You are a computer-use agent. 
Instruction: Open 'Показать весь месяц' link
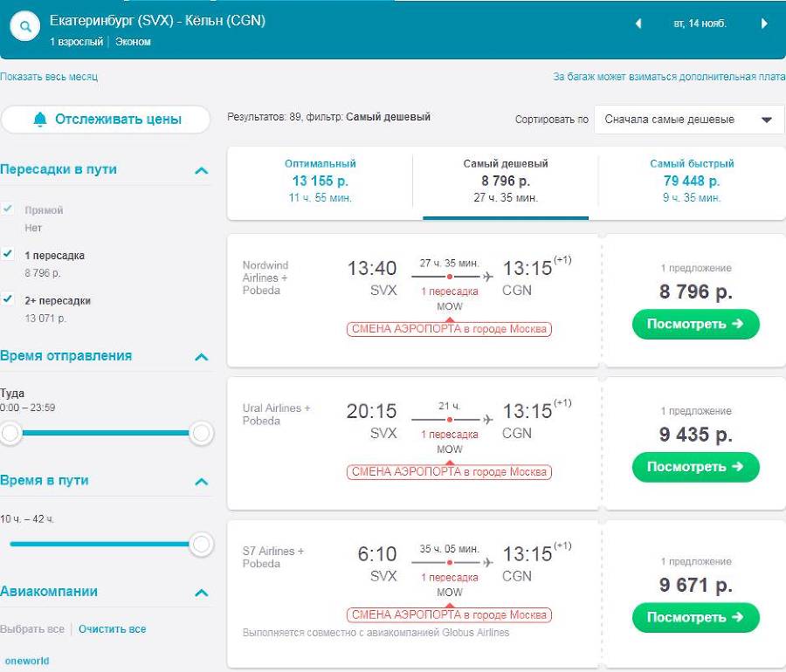click(49, 77)
